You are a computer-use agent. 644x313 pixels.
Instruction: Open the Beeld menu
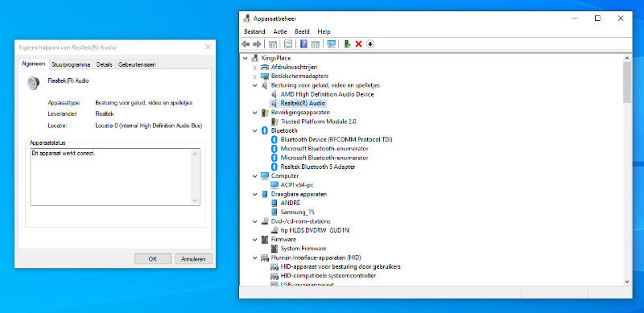point(303,31)
